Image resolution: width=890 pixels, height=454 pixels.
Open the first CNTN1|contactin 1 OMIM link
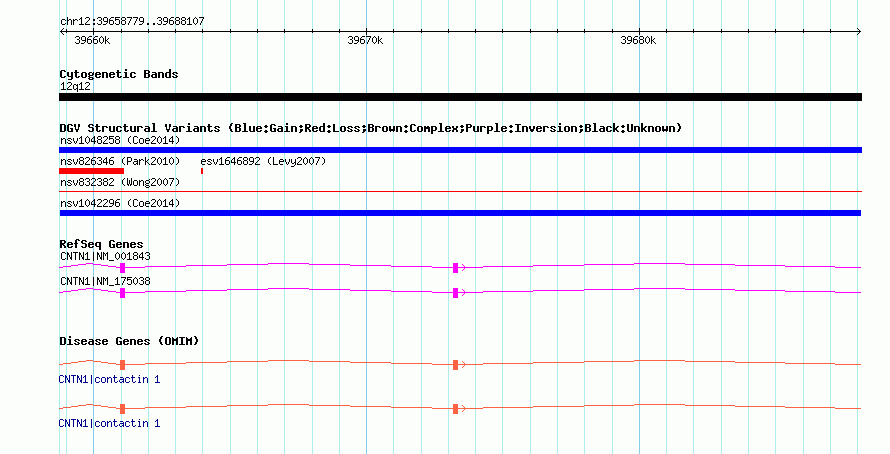[110, 379]
